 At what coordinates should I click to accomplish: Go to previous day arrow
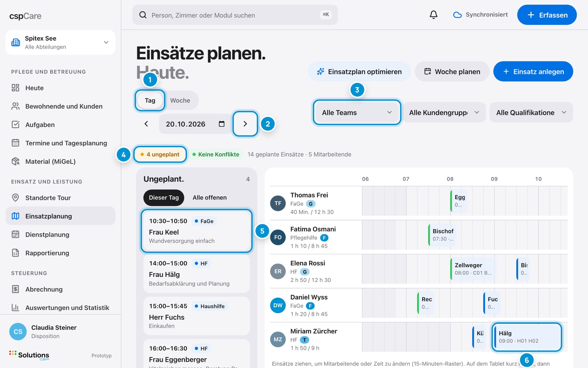[x=146, y=124]
